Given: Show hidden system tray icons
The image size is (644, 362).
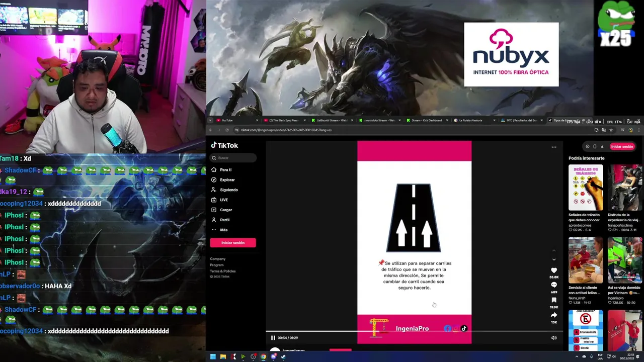Looking at the screenshot, I should coord(577,357).
